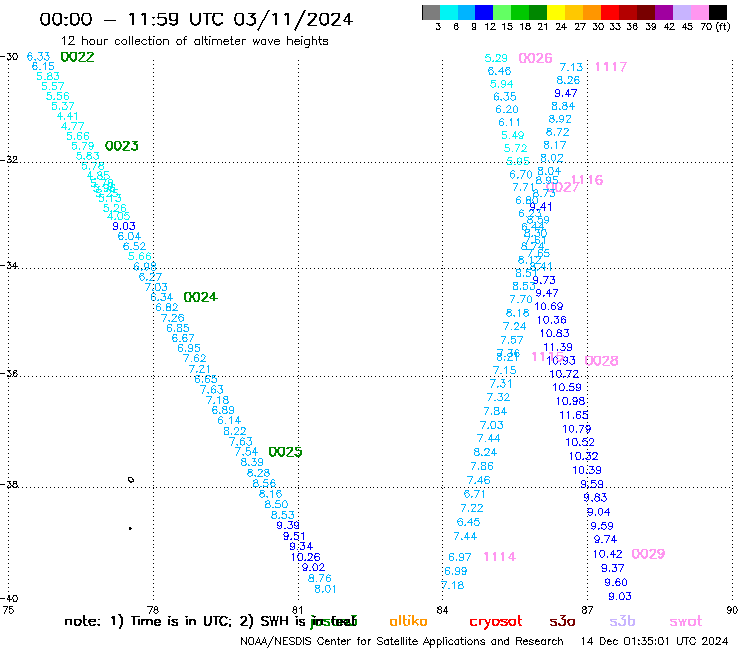
Task: Click the NOAA/NESDIS credit text
Action: [x=402, y=641]
